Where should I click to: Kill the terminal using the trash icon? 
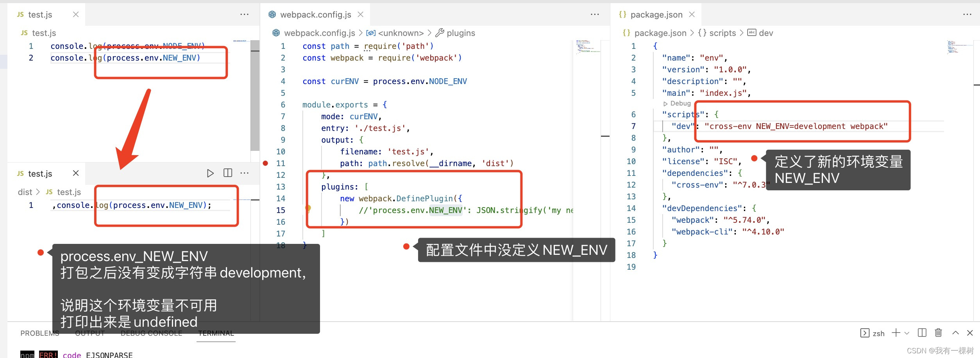(939, 333)
